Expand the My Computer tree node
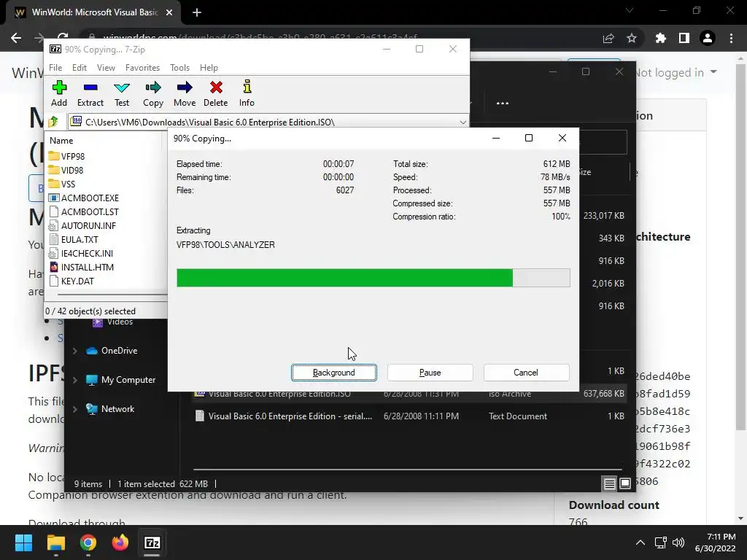The width and height of the screenshot is (747, 560). pyautogui.click(x=75, y=380)
